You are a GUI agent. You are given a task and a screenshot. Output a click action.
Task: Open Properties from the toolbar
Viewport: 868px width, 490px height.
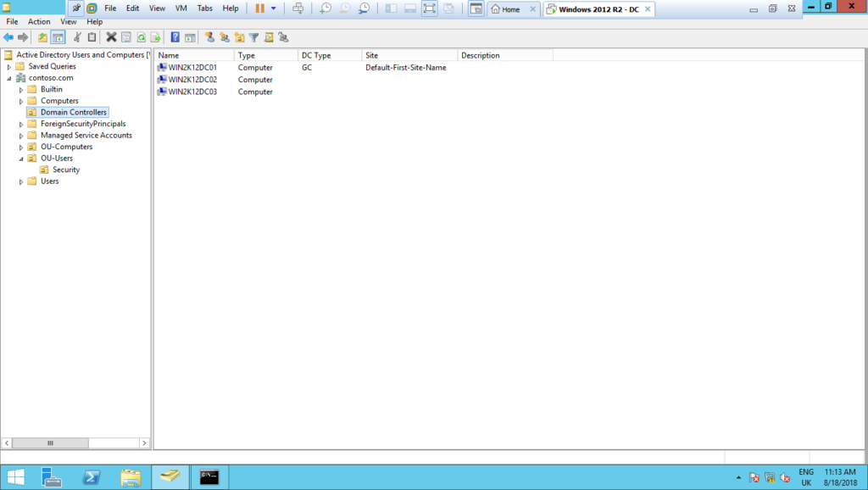[126, 37]
